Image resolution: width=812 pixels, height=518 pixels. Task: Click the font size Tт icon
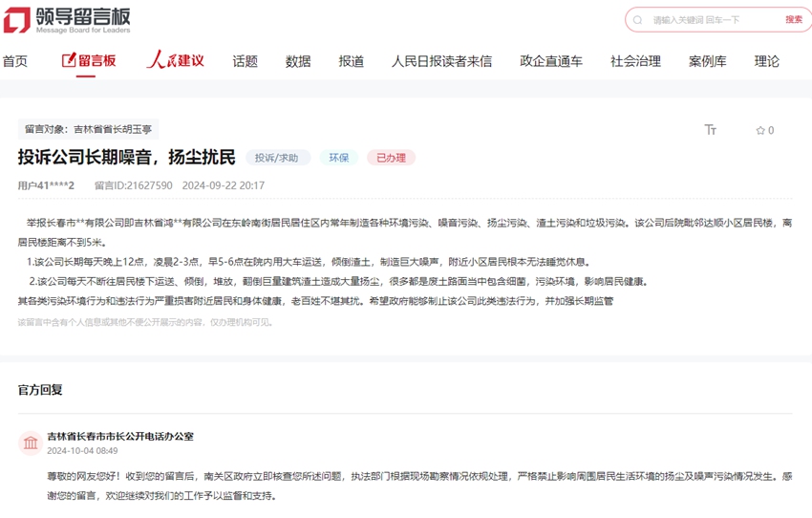(710, 130)
